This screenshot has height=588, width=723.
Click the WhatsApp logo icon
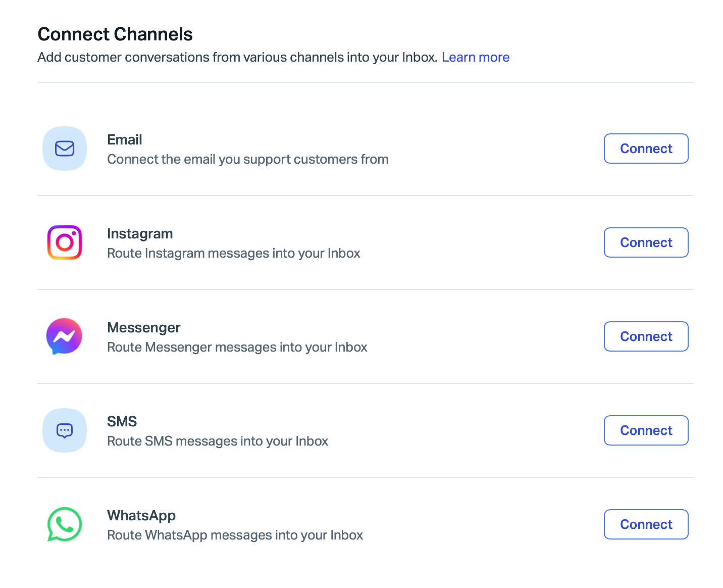click(65, 524)
